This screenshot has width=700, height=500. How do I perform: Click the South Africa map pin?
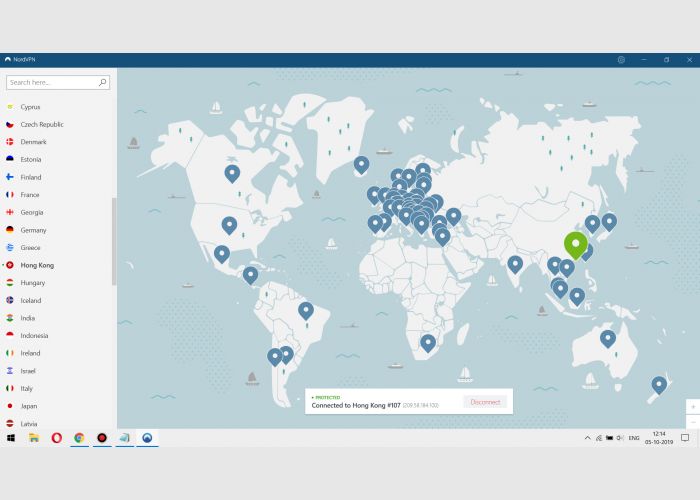coord(428,343)
